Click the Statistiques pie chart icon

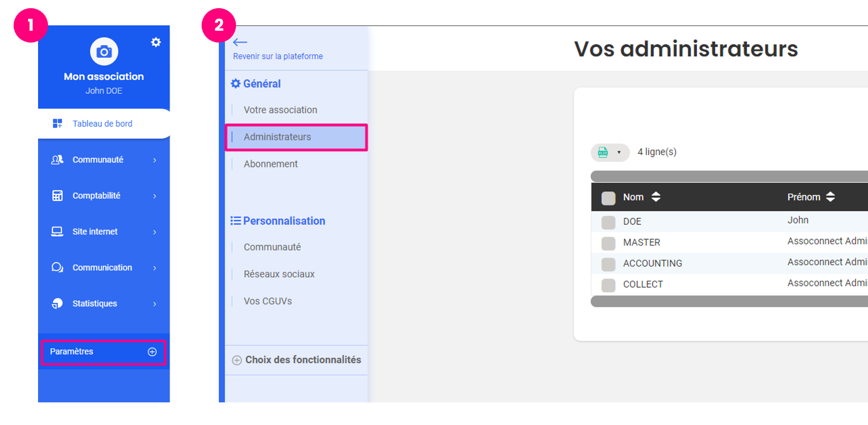(x=57, y=303)
